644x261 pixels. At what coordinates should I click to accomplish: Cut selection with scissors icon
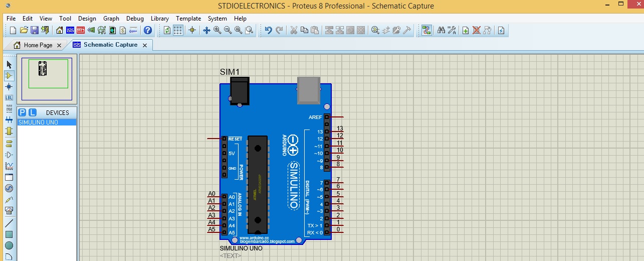tap(294, 30)
